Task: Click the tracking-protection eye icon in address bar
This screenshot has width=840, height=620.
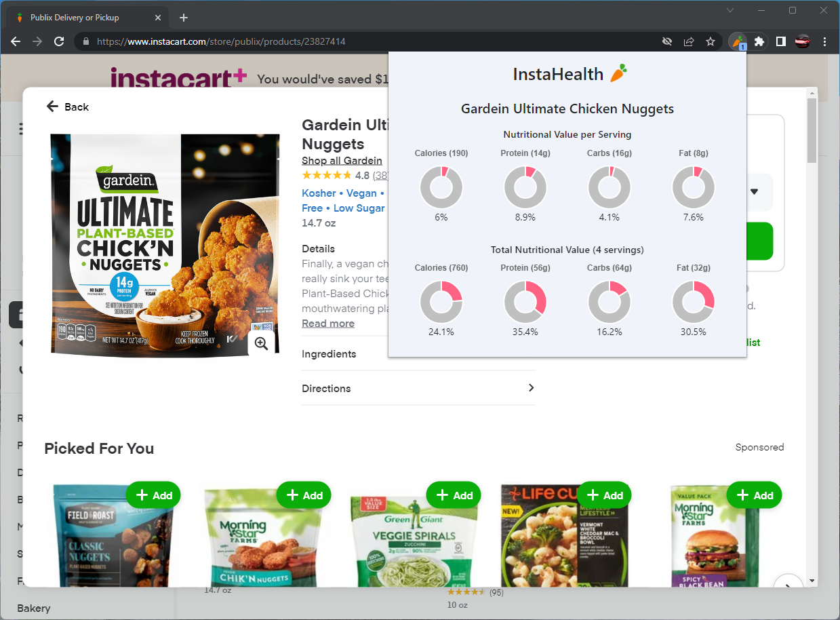Action: coord(667,41)
